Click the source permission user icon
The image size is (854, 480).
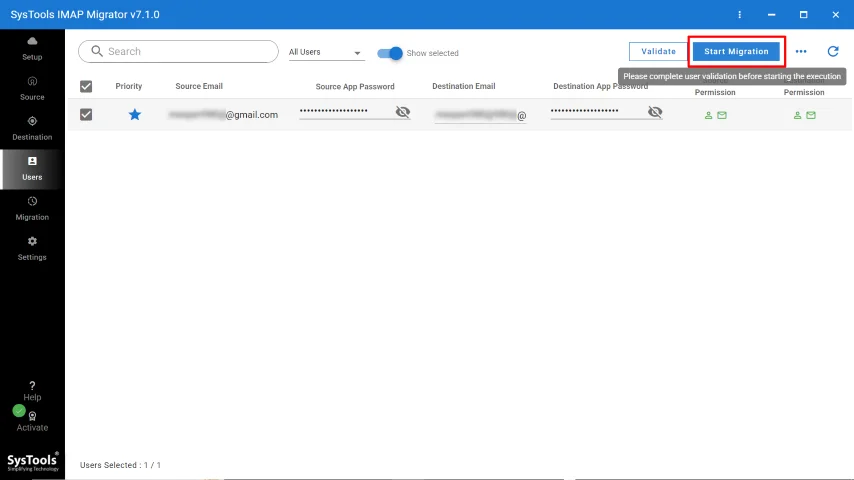point(708,115)
